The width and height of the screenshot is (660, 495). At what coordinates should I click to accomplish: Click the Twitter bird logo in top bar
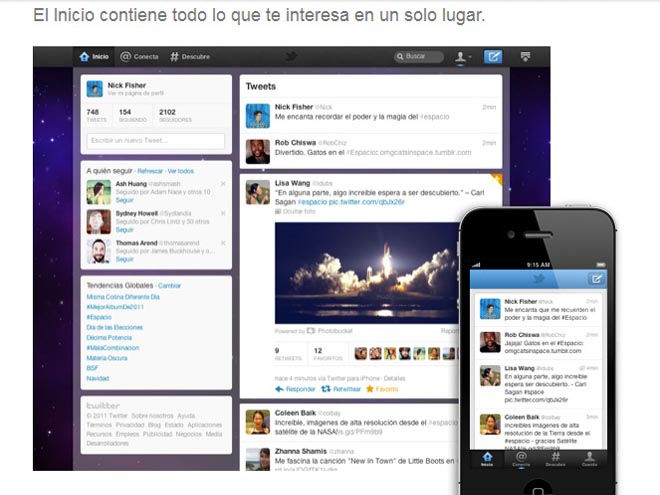pos(292,57)
